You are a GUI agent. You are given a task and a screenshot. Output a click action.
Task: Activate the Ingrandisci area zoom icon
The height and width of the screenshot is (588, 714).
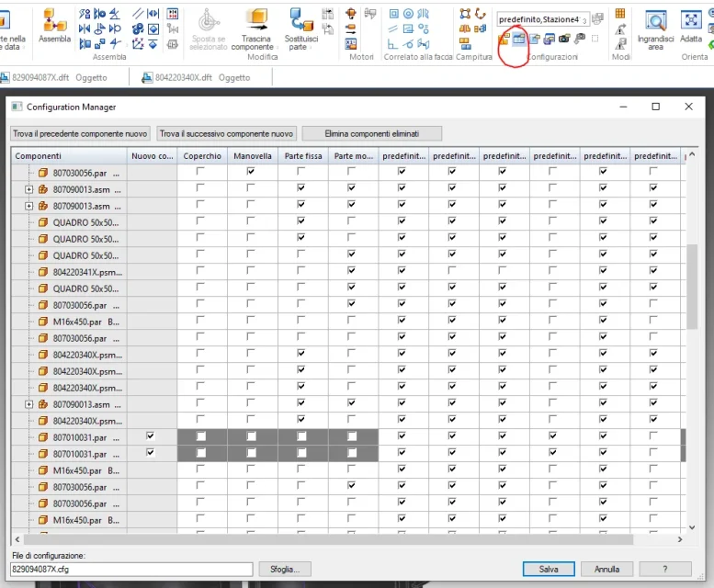coord(656,21)
